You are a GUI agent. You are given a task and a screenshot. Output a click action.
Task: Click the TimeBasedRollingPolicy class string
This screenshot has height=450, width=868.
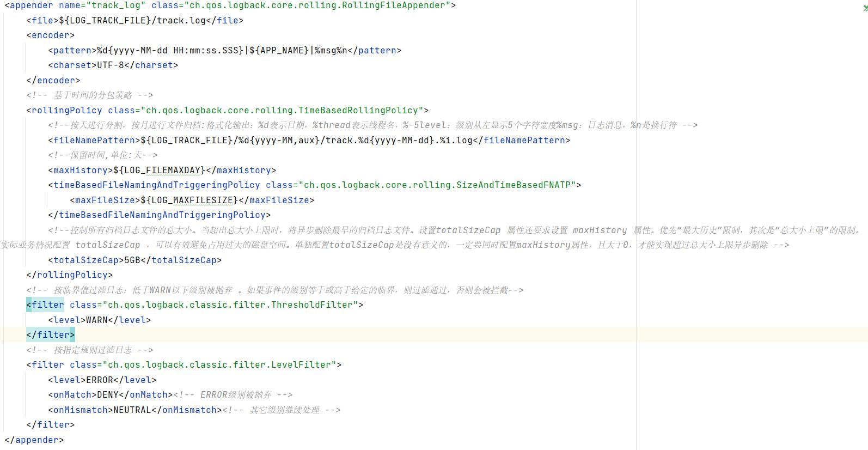pos(282,110)
